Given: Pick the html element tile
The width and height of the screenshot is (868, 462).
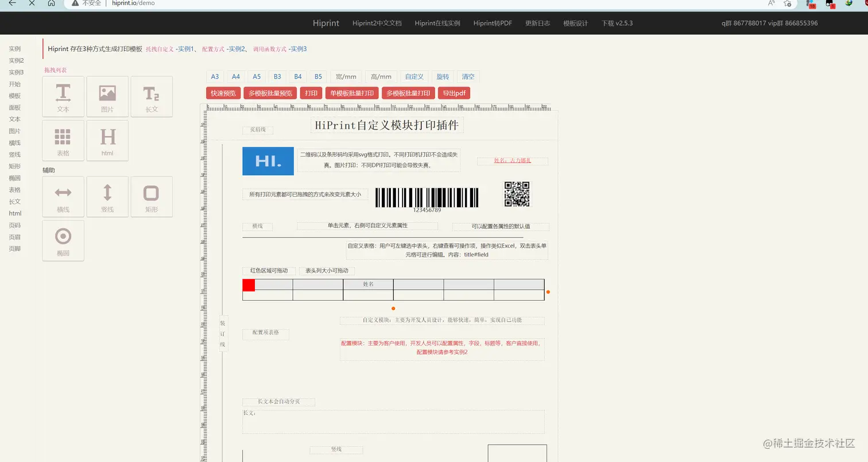Looking at the screenshot, I should 107,141.
